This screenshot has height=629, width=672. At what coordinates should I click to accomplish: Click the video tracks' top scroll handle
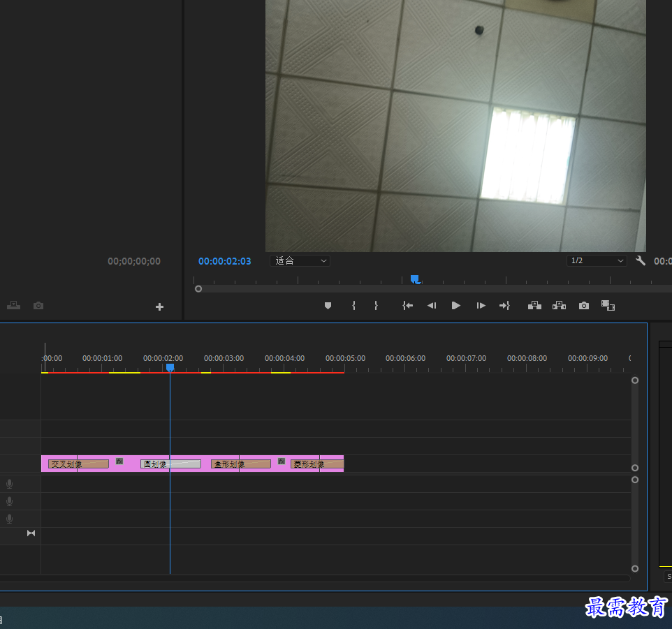click(x=635, y=380)
